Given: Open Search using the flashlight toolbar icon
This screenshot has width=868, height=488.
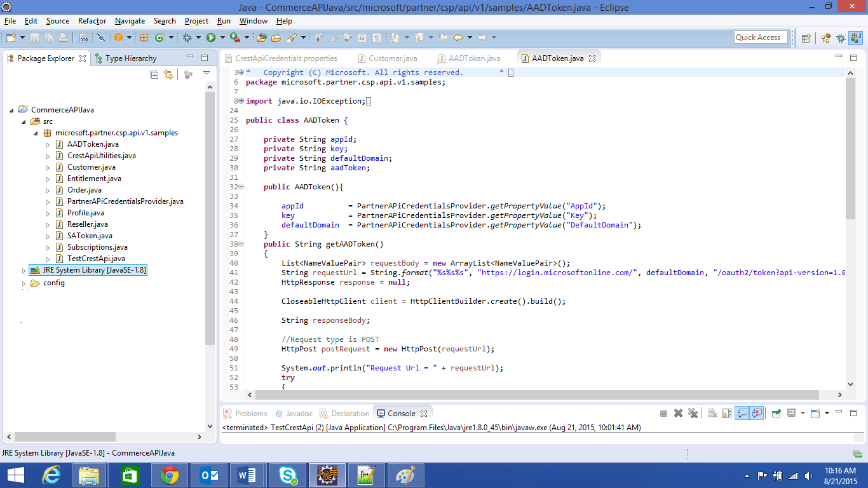Looking at the screenshot, I should tap(291, 37).
